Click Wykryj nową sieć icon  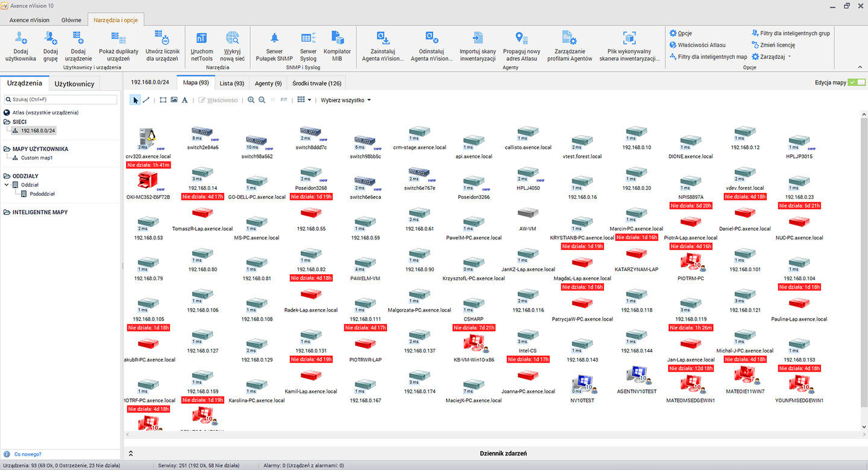pyautogui.click(x=232, y=46)
